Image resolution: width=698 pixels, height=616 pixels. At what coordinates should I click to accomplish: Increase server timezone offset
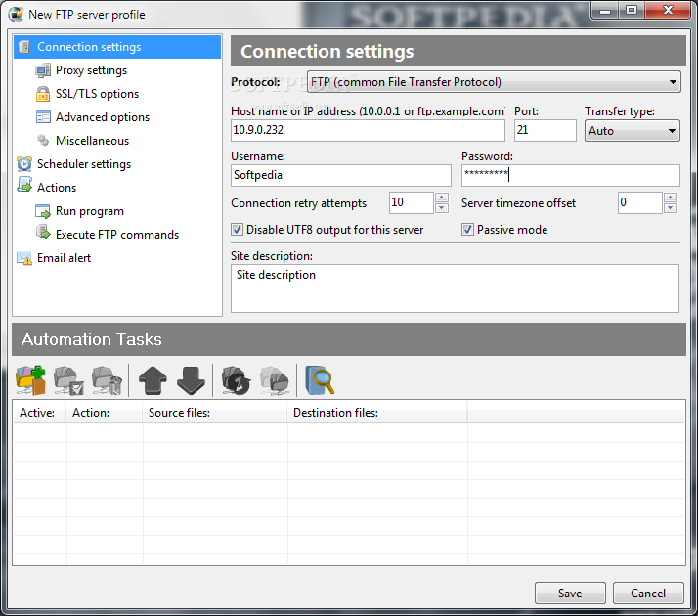[x=671, y=198]
